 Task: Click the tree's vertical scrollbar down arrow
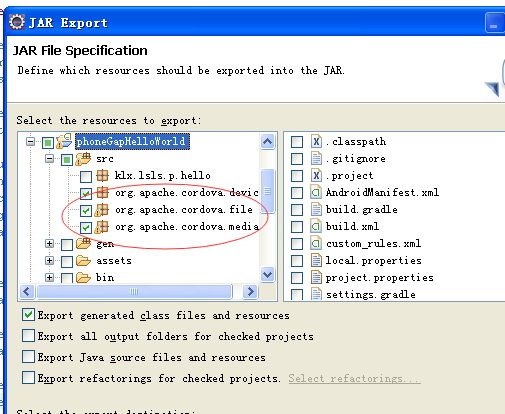[x=267, y=275]
